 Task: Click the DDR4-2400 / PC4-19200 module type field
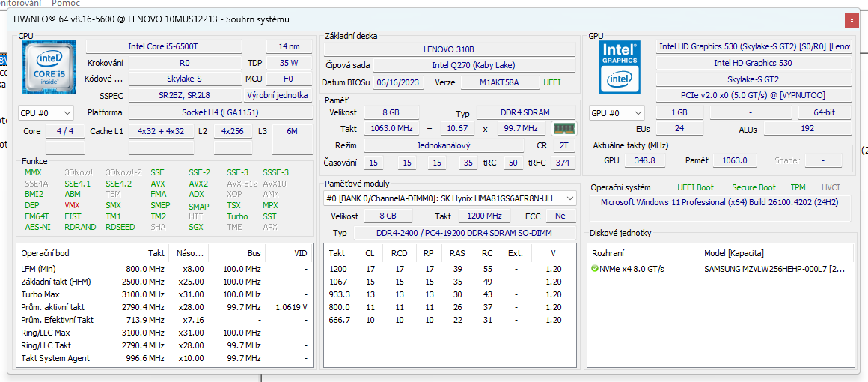465,233
